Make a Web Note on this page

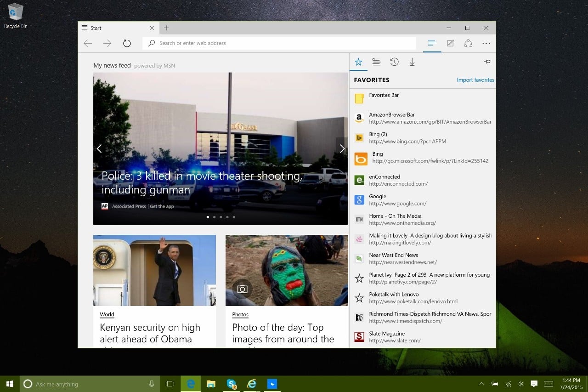450,43
